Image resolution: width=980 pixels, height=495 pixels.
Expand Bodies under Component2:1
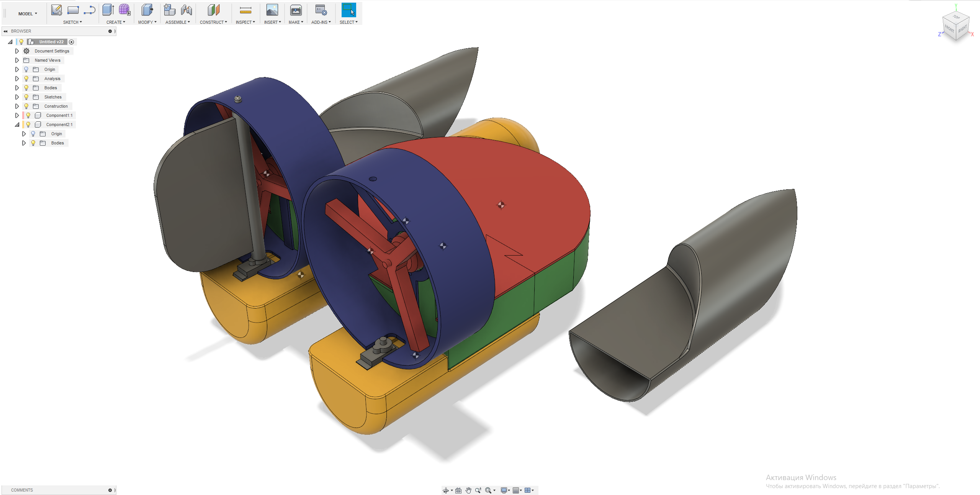click(x=24, y=143)
